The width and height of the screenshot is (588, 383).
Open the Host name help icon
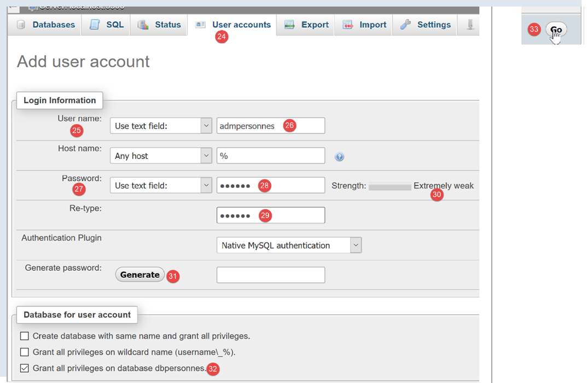339,157
